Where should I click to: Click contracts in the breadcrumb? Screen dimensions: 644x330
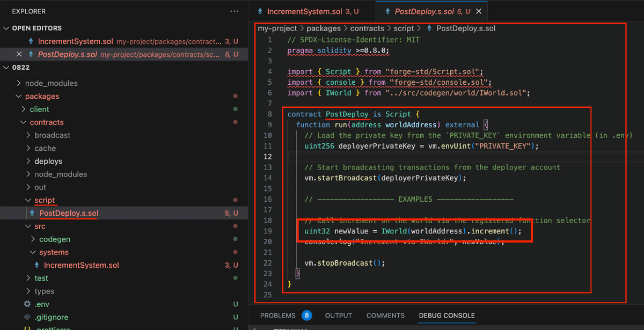[368, 28]
